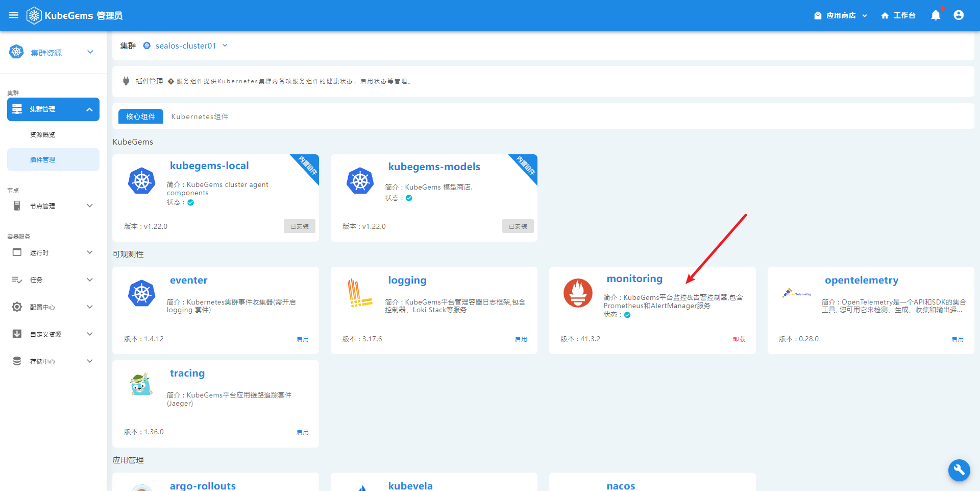Click the config center gear icon
The image size is (980, 491).
(x=17, y=307)
